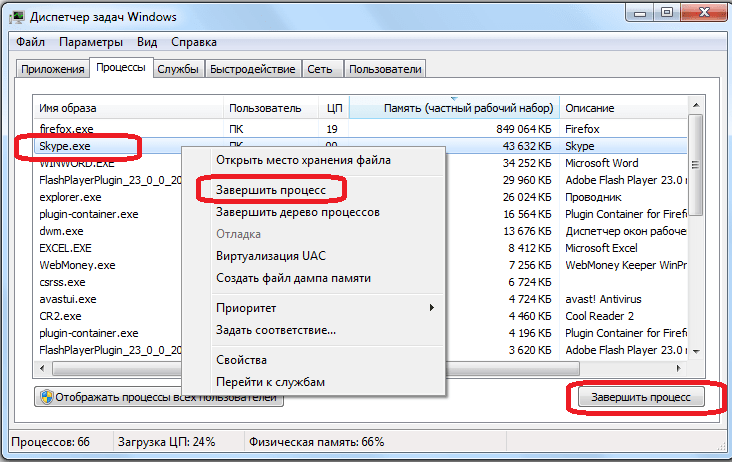The width and height of the screenshot is (732, 462).
Task: Click Загрузка ЦП: 24% status entry
Action: pos(166,441)
